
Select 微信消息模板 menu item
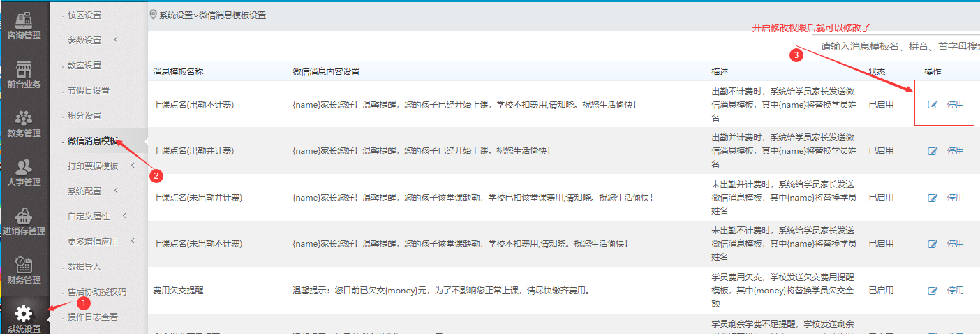tap(93, 140)
